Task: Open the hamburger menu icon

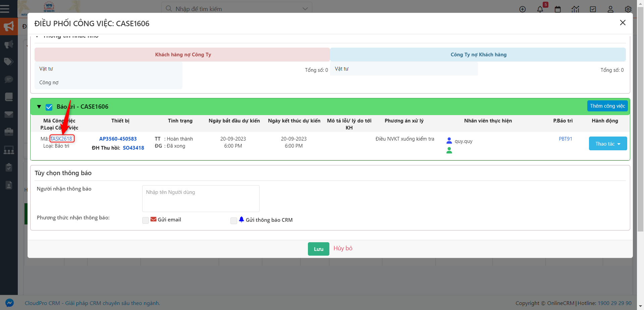Action: 5,9
